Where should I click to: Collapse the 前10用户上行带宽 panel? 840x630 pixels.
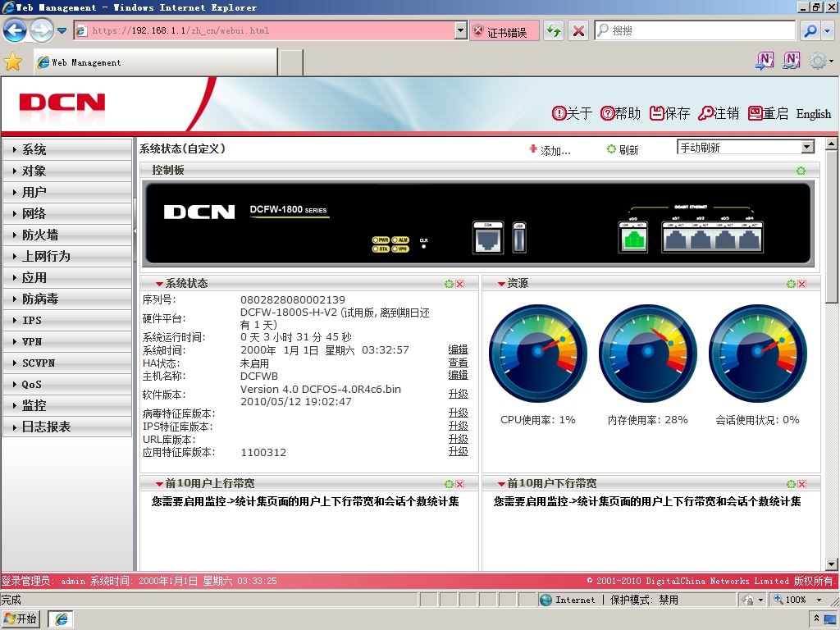pos(159,484)
